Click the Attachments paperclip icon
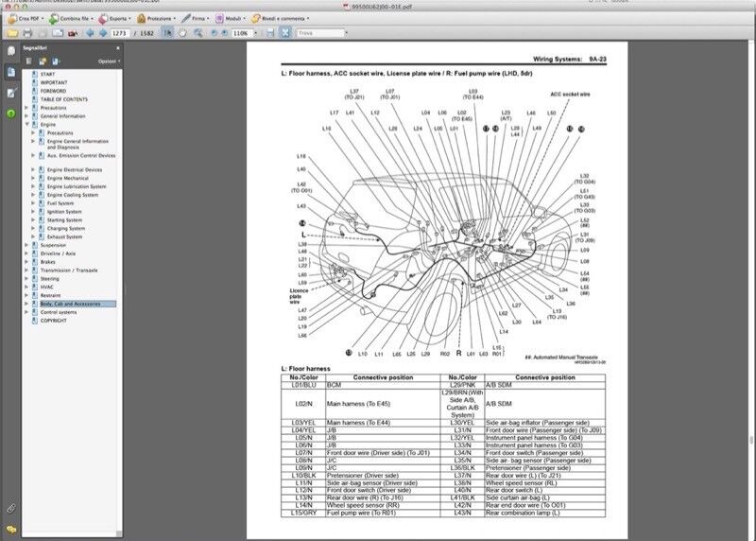The width and height of the screenshot is (756, 541). coord(11,507)
